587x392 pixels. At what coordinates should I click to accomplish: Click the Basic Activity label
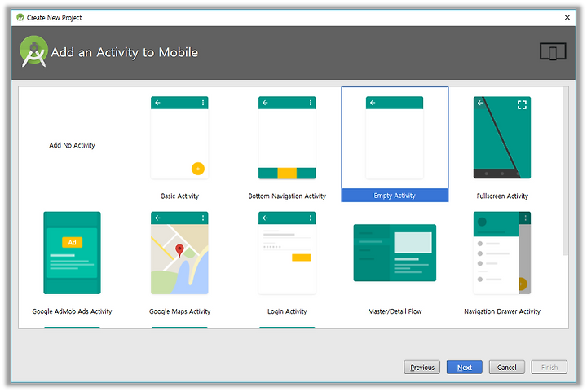click(179, 196)
